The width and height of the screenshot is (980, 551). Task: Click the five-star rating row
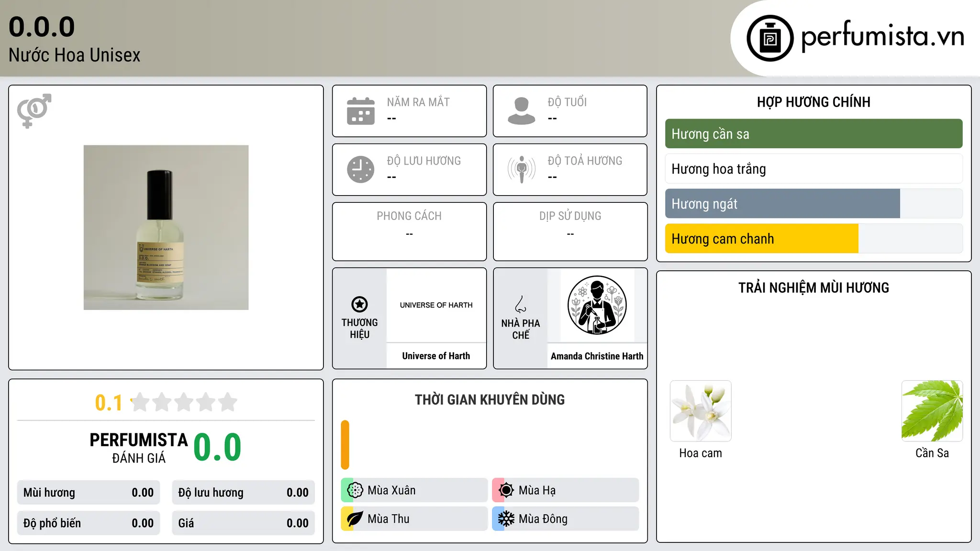pyautogui.click(x=184, y=402)
